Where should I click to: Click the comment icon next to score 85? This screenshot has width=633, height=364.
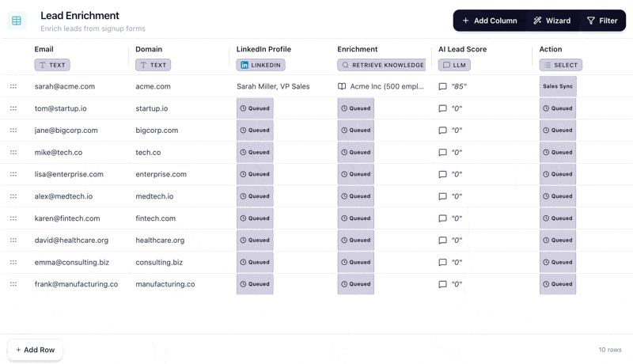(x=443, y=86)
